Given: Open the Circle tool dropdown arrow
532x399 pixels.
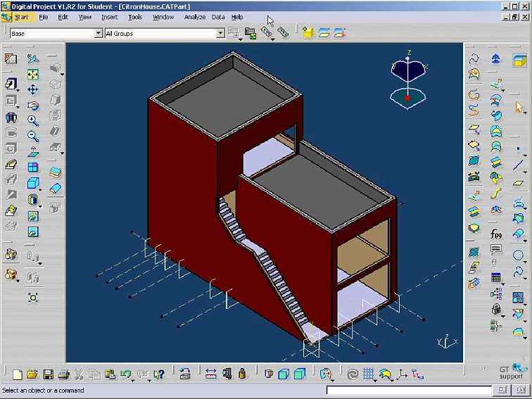Looking at the screenshot, I should tap(526, 262).
